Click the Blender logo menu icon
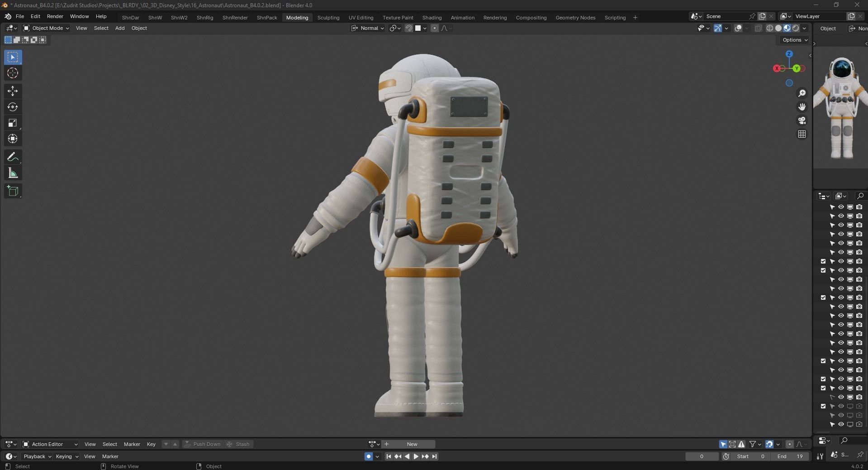The height and width of the screenshot is (470, 868). click(8, 16)
